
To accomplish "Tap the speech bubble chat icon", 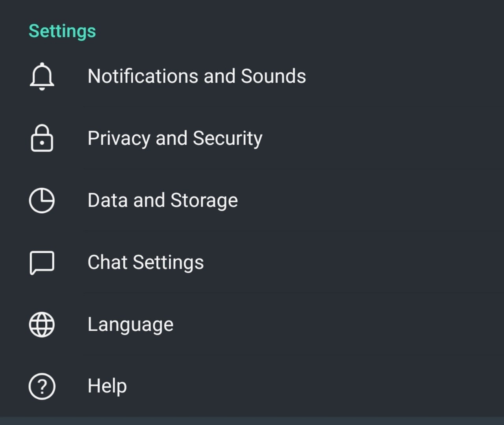I will [42, 262].
